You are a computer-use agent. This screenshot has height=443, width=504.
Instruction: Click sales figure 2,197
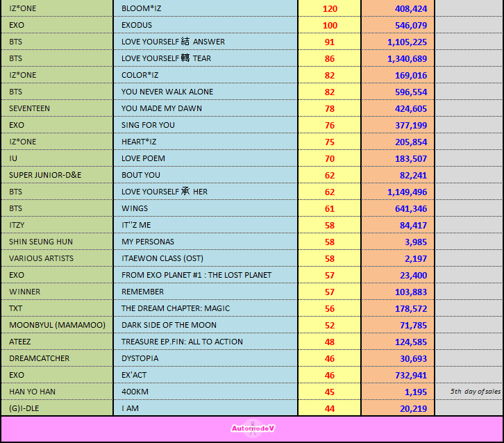[x=416, y=259]
